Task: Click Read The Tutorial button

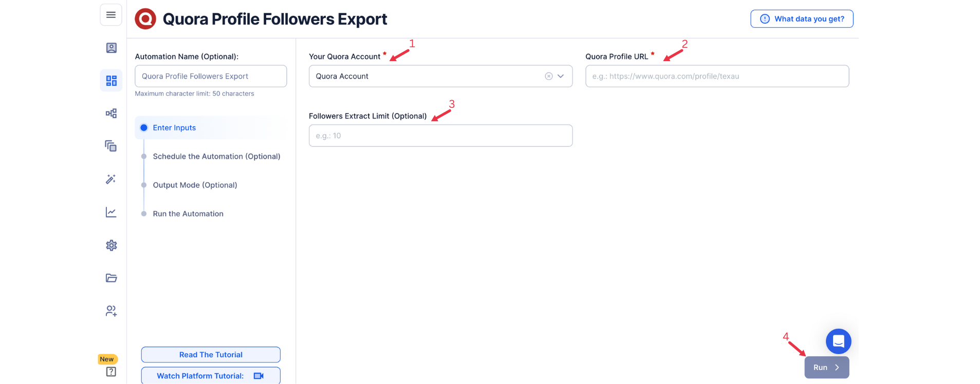Action: (x=211, y=355)
